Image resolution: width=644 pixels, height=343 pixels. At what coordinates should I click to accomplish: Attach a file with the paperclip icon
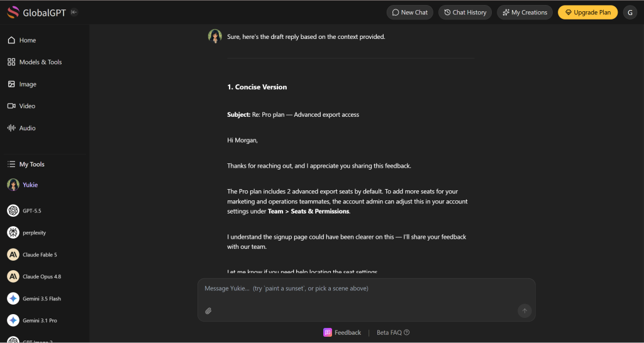click(208, 311)
